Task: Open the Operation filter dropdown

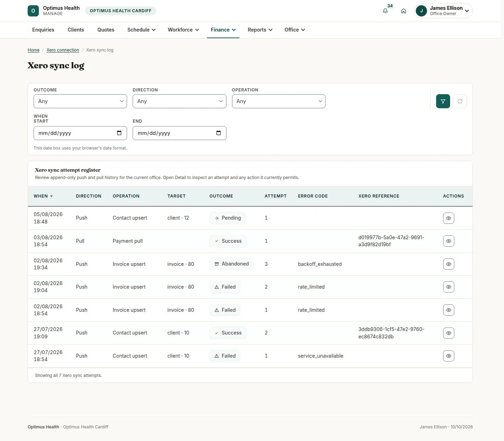Action: point(279,101)
